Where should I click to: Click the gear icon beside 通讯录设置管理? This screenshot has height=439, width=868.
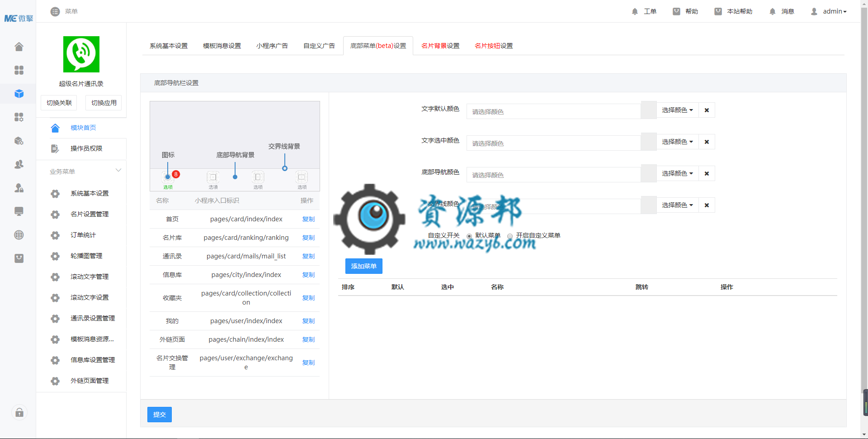click(x=55, y=319)
